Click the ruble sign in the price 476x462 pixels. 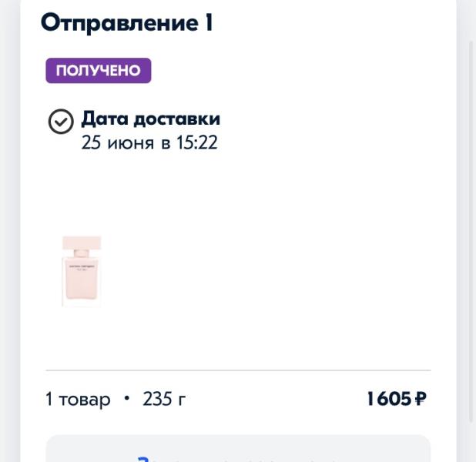(x=421, y=399)
